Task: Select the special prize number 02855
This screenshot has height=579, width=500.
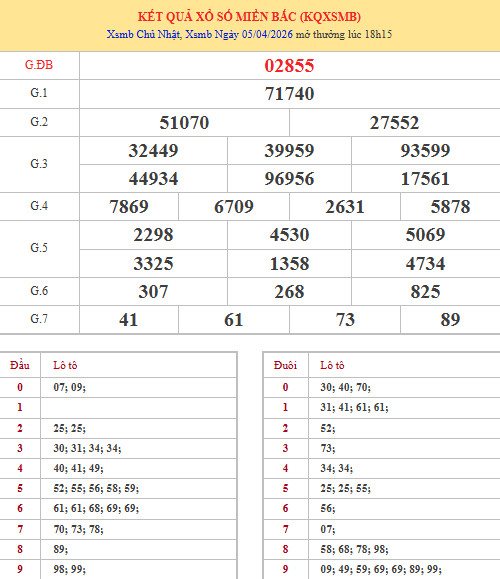Action: tap(289, 66)
